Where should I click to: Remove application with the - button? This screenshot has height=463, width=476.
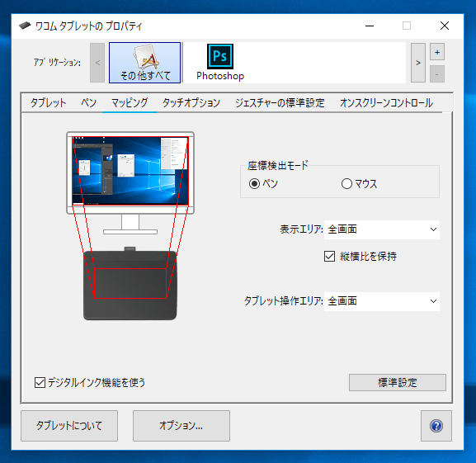(x=437, y=73)
